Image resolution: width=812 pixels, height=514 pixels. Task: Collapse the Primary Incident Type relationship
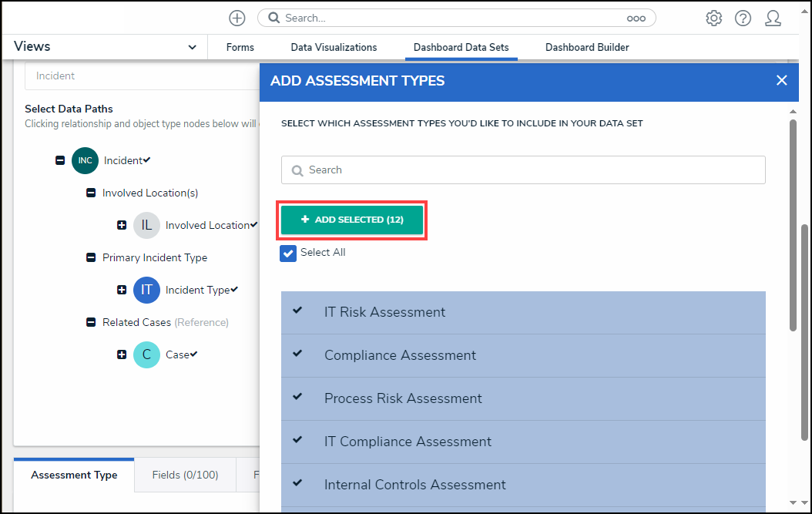click(91, 257)
